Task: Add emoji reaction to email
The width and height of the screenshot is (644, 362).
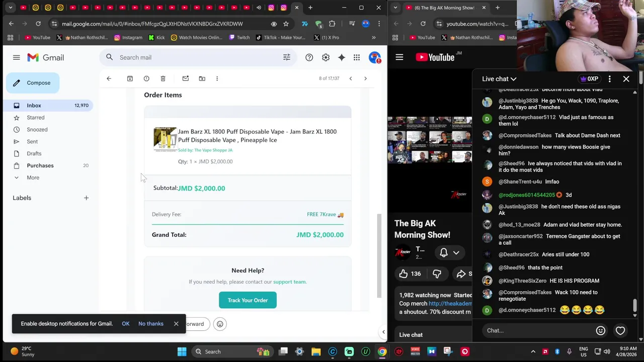Action: click(x=220, y=324)
